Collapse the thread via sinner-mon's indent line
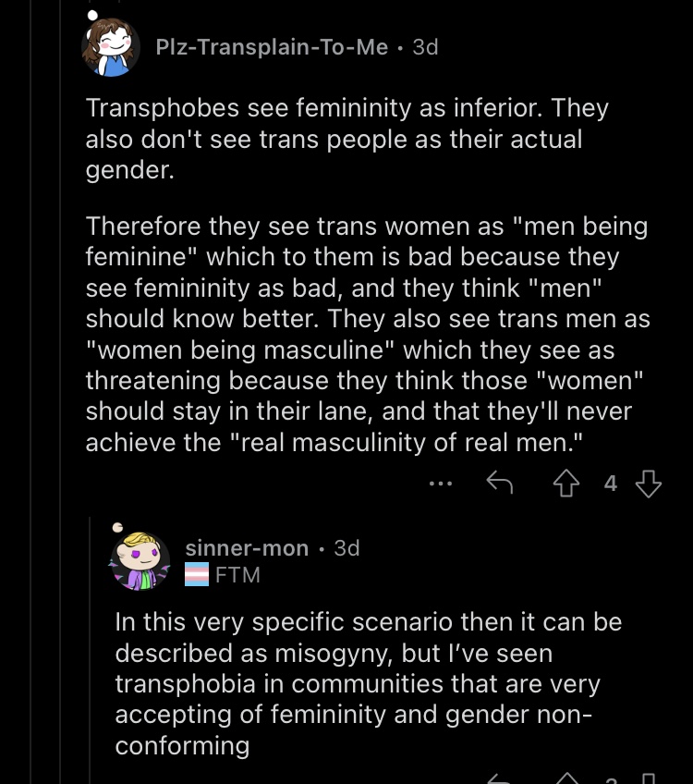 click(x=90, y=650)
